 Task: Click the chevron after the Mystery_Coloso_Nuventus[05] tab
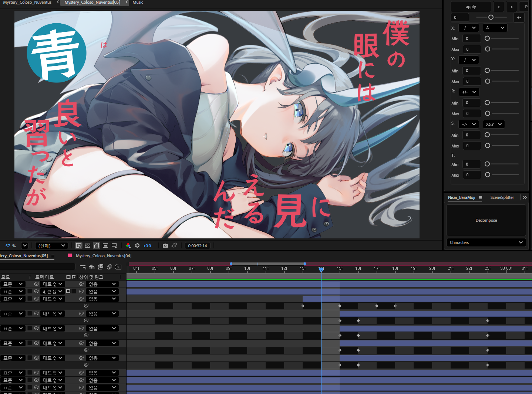127,2
